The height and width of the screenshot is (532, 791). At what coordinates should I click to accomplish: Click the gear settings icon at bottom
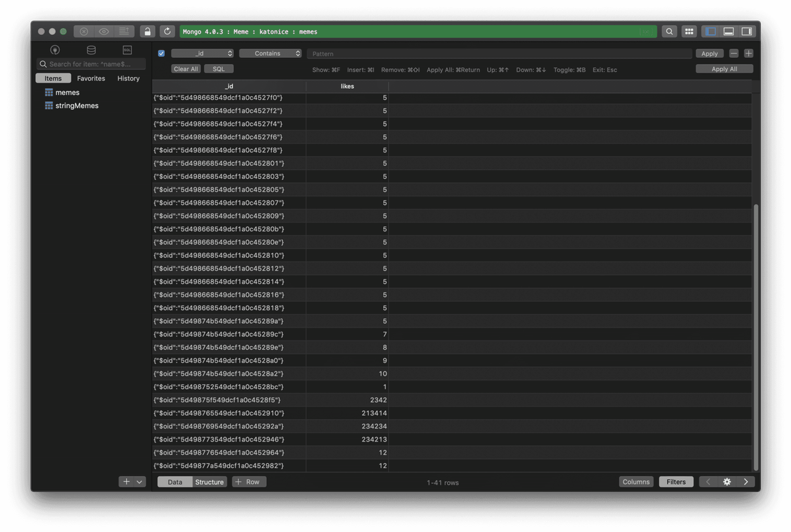(727, 482)
